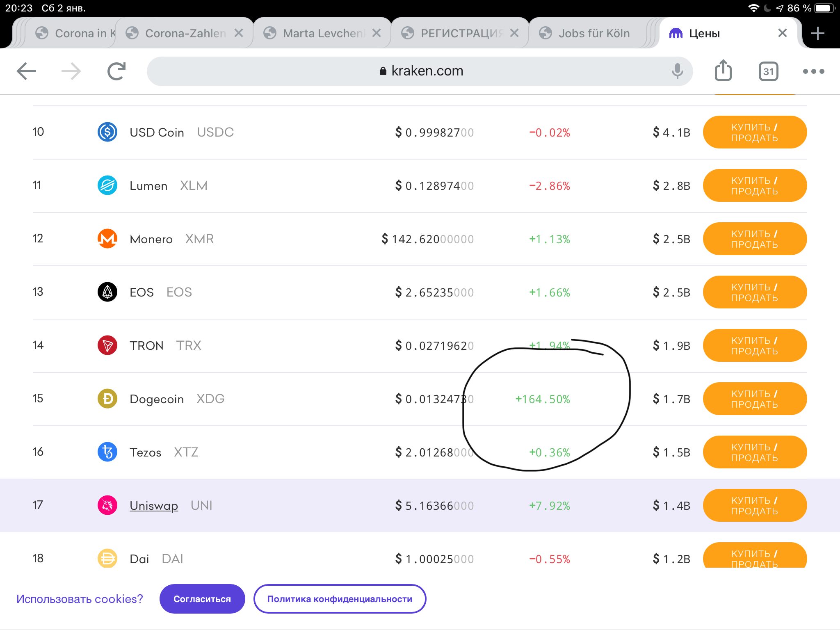The height and width of the screenshot is (630, 840).
Task: Switch to the Corona-Zahlen tab
Action: [x=185, y=33]
